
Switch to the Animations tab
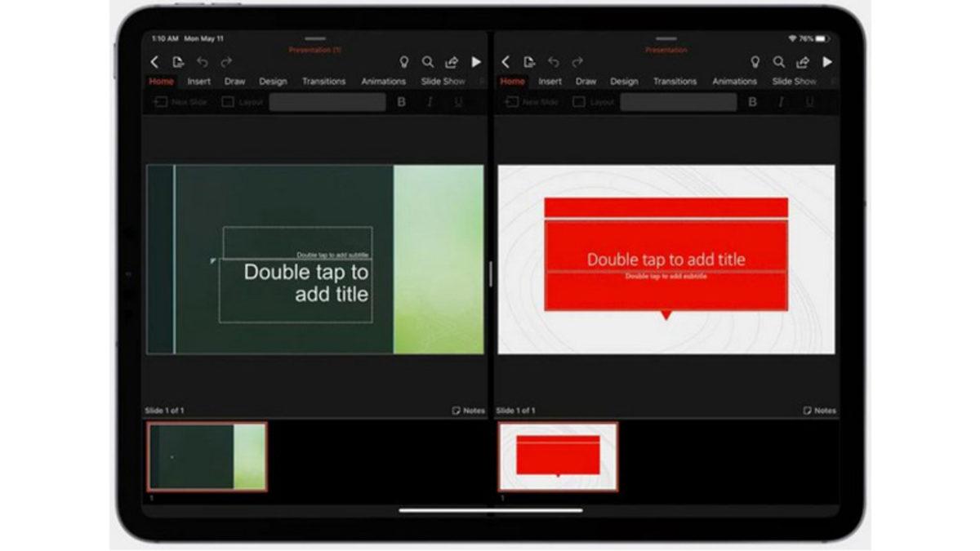[x=384, y=81]
